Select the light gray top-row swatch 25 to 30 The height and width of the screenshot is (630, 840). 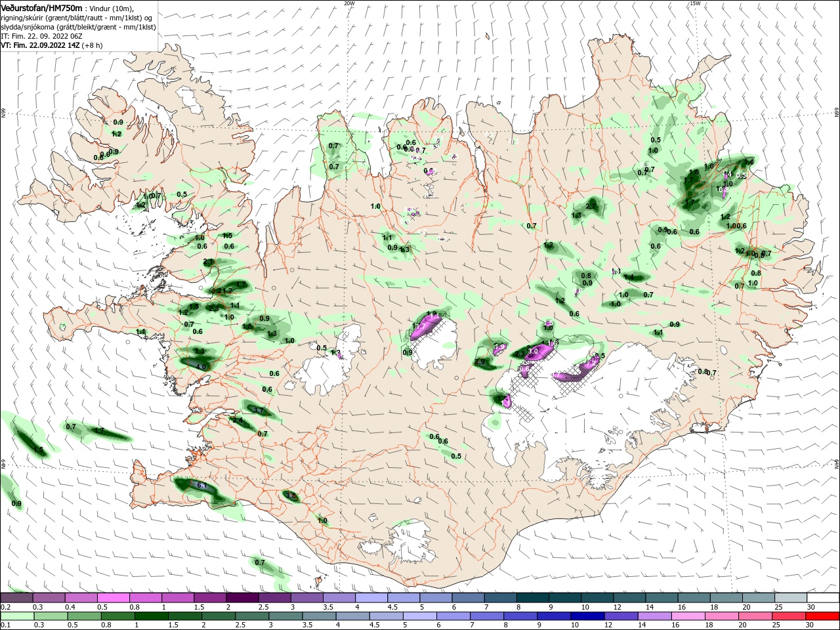click(x=791, y=598)
